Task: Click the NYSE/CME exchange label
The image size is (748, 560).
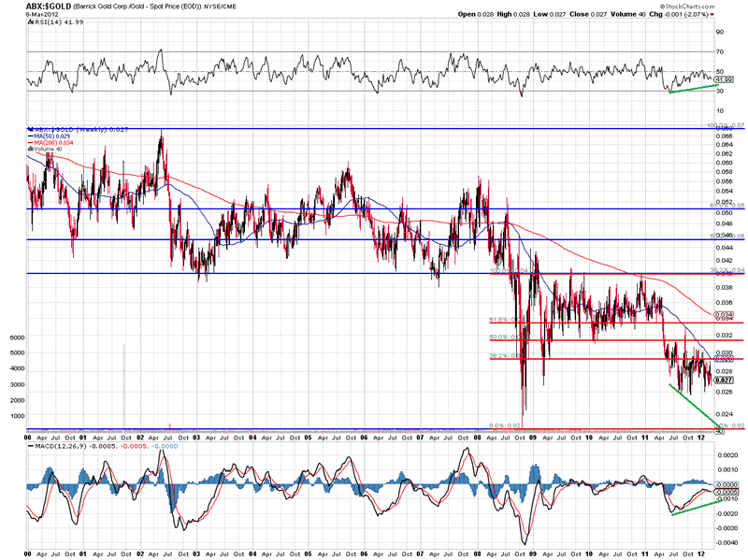Action: click(219, 7)
